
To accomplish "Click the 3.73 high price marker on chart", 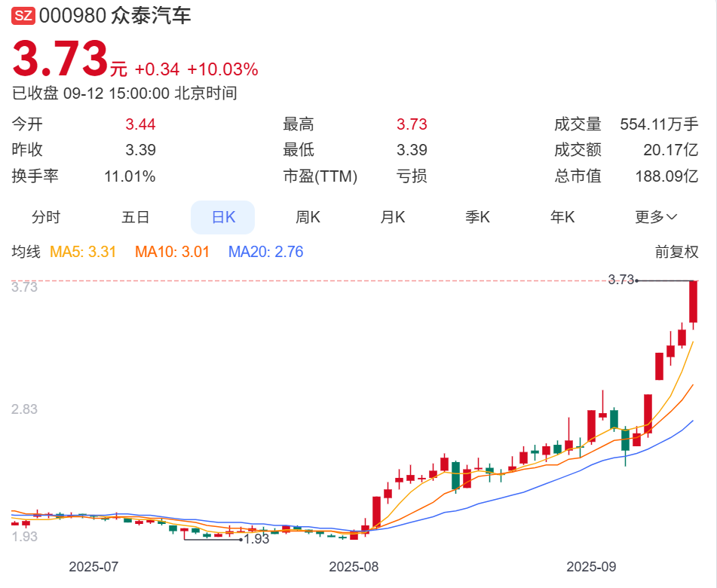I will click(622, 279).
